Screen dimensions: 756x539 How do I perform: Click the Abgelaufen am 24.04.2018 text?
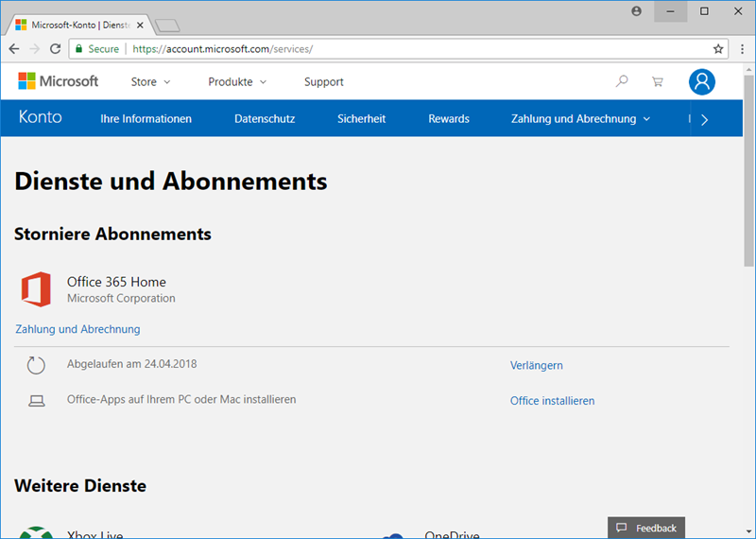coord(131,364)
